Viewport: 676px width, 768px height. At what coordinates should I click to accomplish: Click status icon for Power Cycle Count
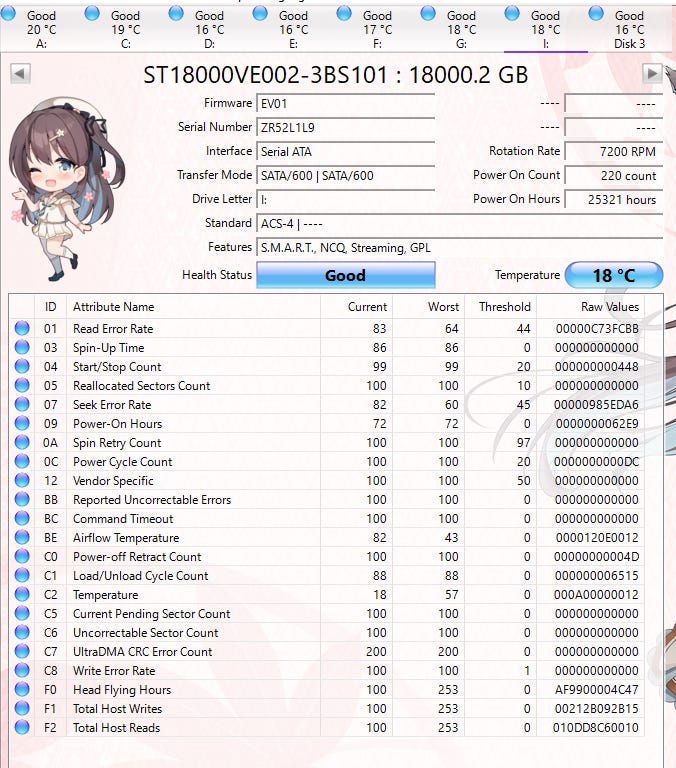point(22,461)
